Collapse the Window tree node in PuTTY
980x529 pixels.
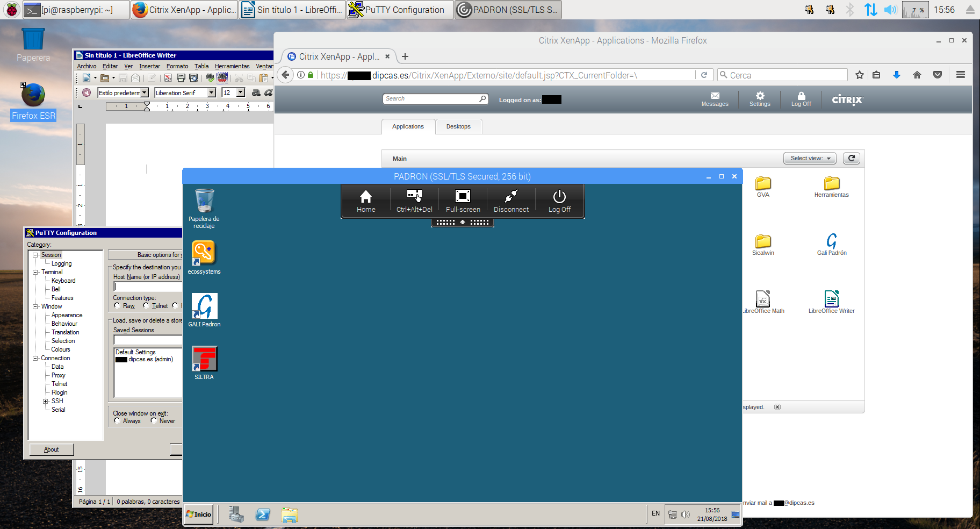pyautogui.click(x=35, y=306)
